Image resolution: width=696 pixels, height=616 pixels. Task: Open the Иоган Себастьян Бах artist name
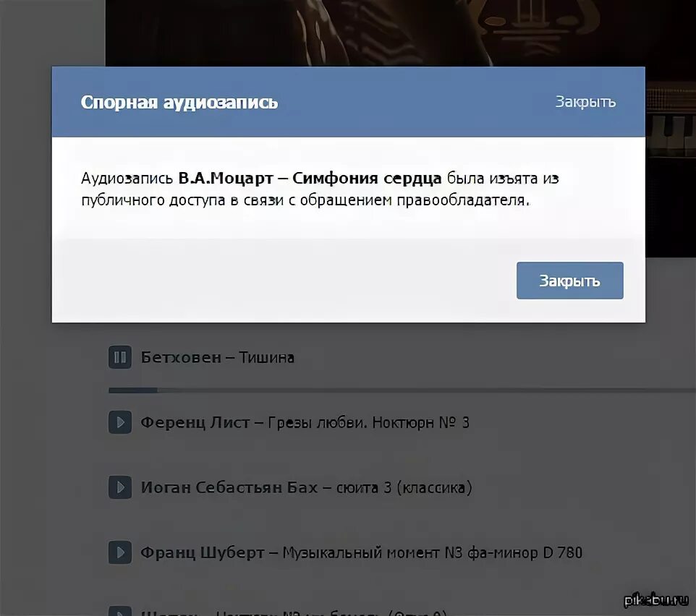[x=229, y=487]
